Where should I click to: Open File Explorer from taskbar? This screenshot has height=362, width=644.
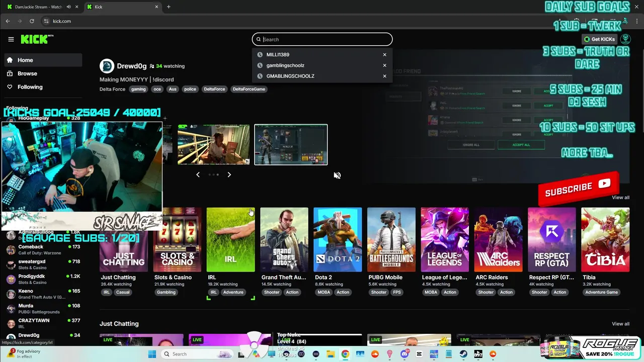point(331,354)
